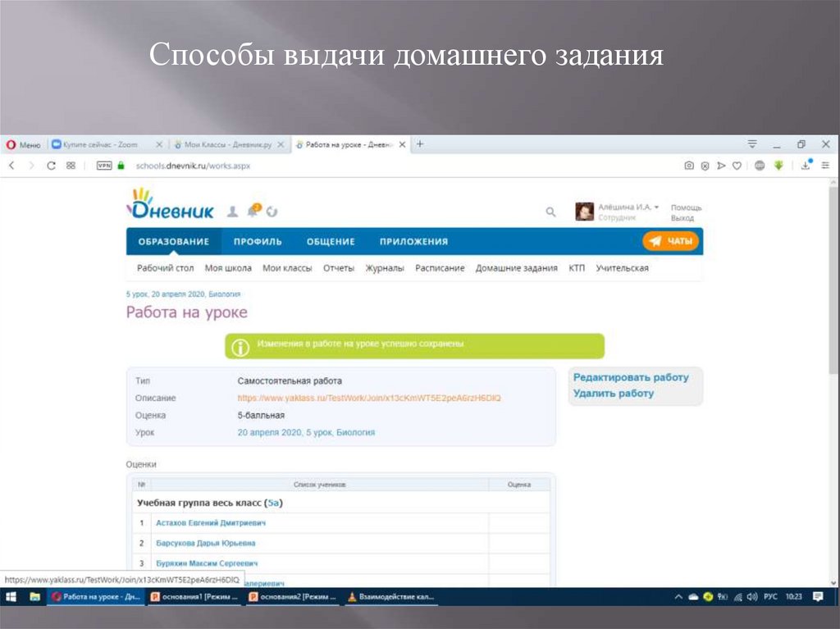Open a new tab with the plus button
Image resolution: width=840 pixels, height=629 pixels.
coord(420,144)
